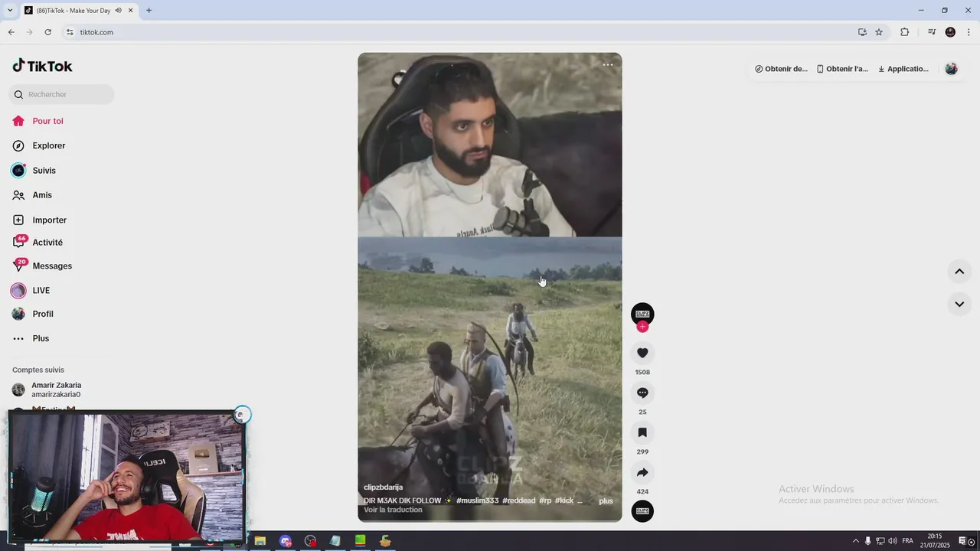
Task: Open Chrome extensions puzzle icon
Action: [904, 32]
